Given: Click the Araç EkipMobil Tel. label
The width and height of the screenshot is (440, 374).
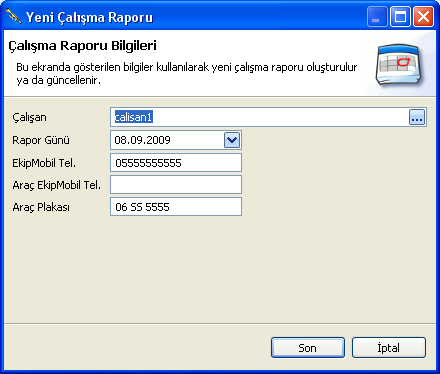Looking at the screenshot, I should (57, 185).
